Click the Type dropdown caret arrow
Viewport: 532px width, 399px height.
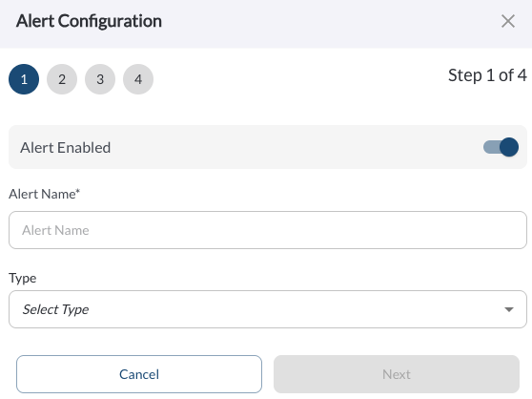tap(508, 309)
